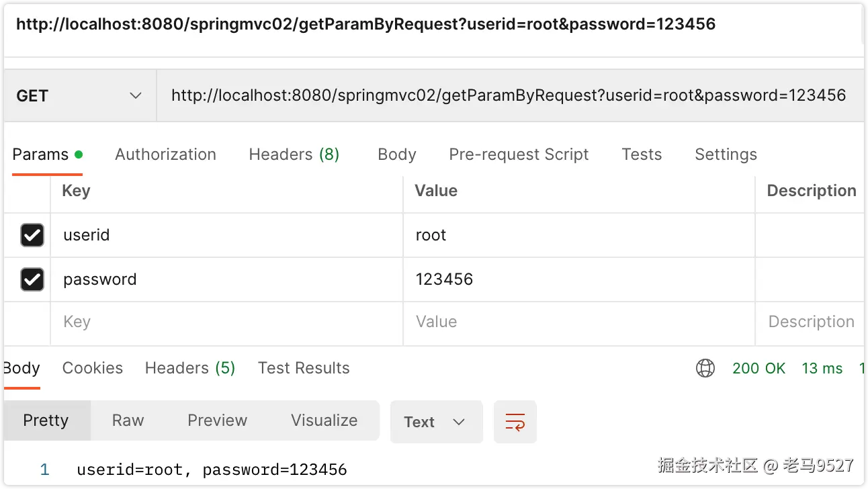The height and width of the screenshot is (489, 868).
Task: Switch to response Cookies tab
Action: [x=92, y=368]
